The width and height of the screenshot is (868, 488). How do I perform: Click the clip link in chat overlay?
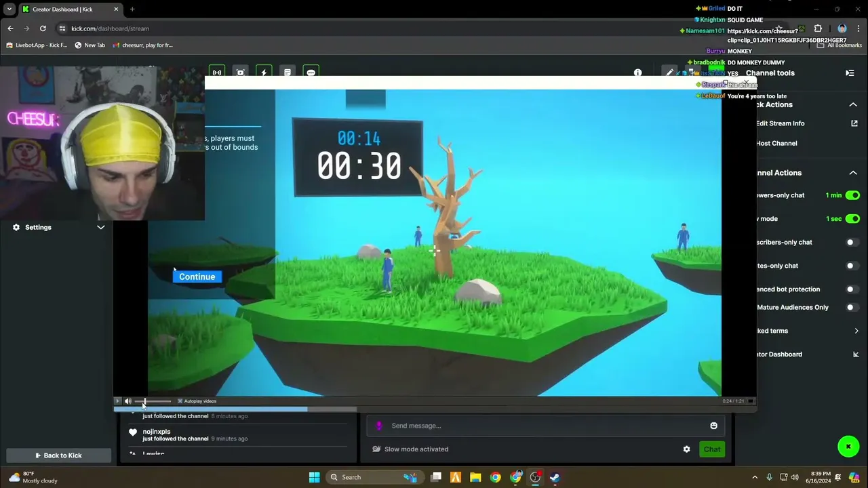coord(787,36)
